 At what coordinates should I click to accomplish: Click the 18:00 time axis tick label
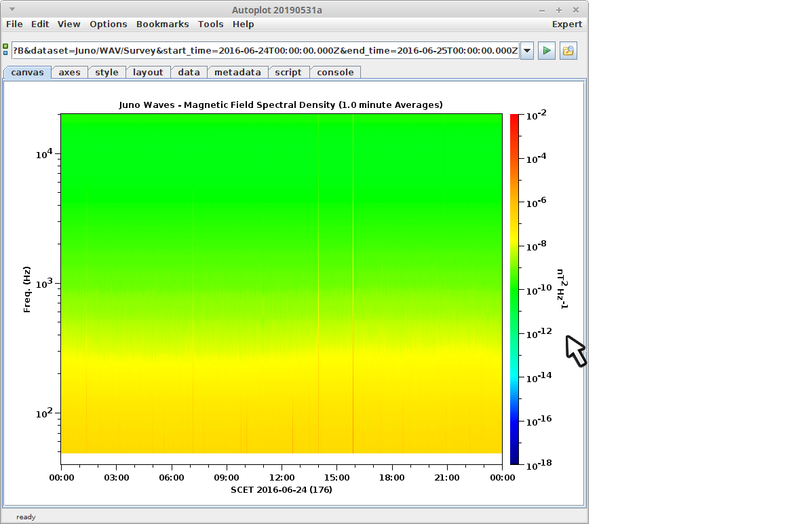click(x=391, y=478)
